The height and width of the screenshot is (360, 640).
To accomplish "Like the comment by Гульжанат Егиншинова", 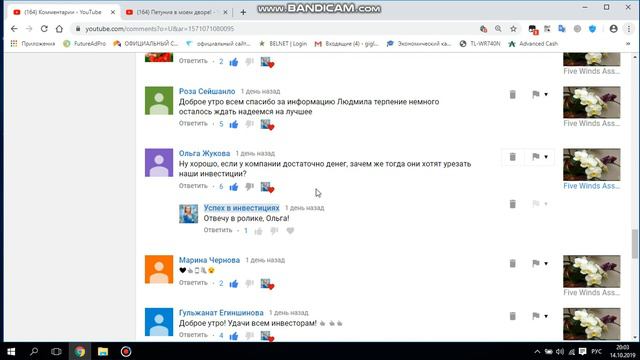I will coord(234,336).
